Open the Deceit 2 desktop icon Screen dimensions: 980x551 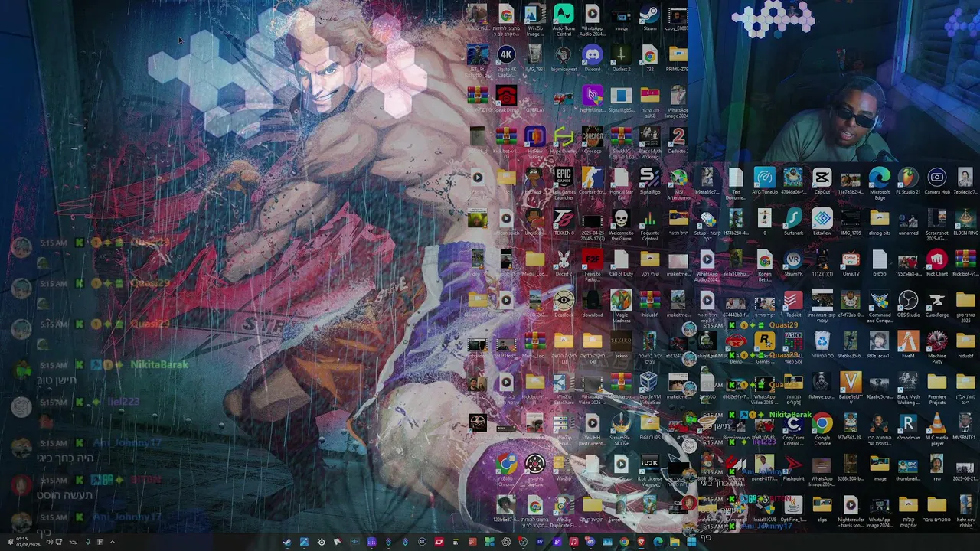[563, 264]
